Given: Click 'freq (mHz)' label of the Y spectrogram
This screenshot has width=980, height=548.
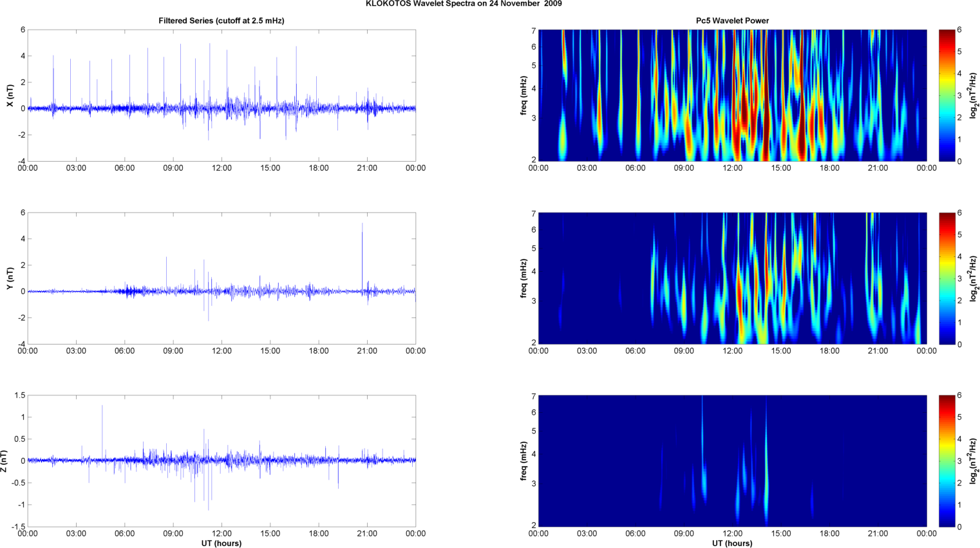Looking at the screenshot, I should (524, 278).
